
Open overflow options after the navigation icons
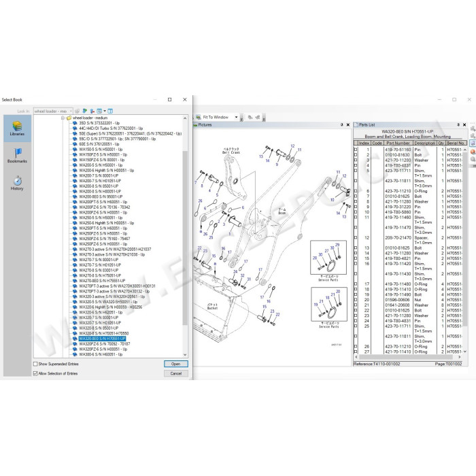tap(264, 119)
